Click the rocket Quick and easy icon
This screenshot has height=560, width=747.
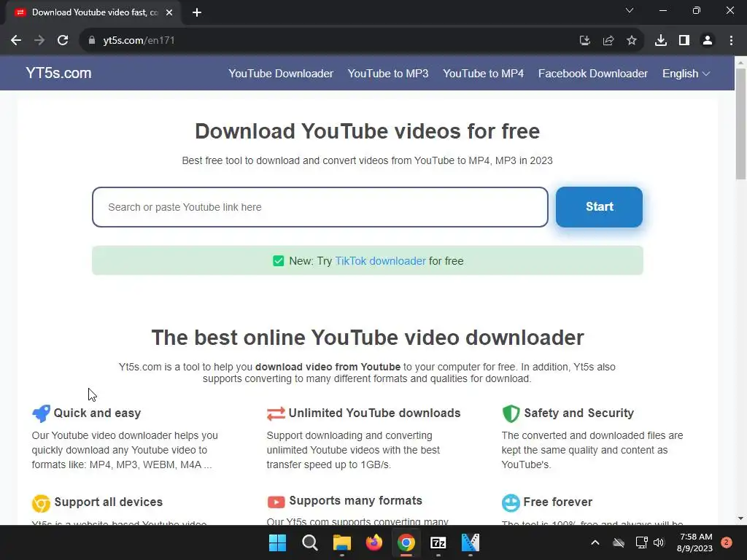pos(41,413)
